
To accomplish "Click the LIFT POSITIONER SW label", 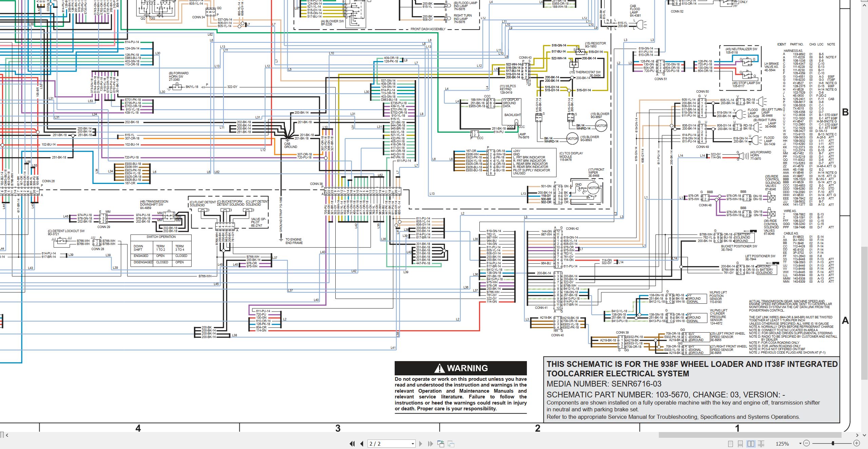I will click(x=760, y=258).
